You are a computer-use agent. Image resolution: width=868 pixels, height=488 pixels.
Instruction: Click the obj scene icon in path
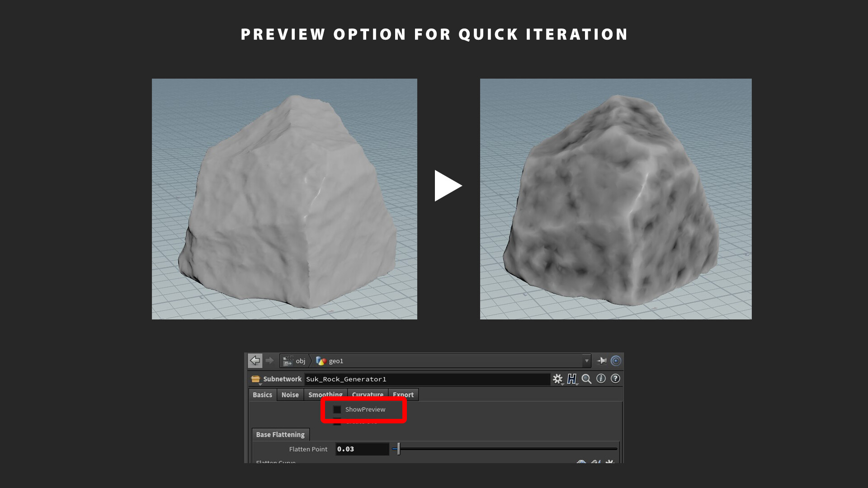point(288,361)
